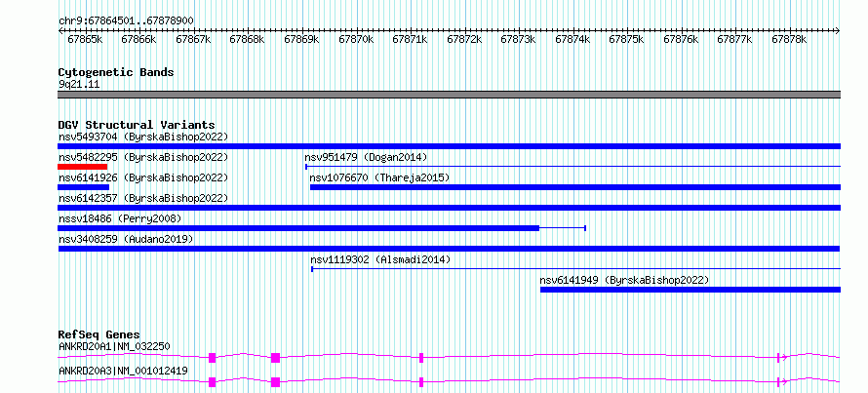Open the ANKRD20A1|NM_032250 gene label
The height and width of the screenshot is (393, 868).
114,346
